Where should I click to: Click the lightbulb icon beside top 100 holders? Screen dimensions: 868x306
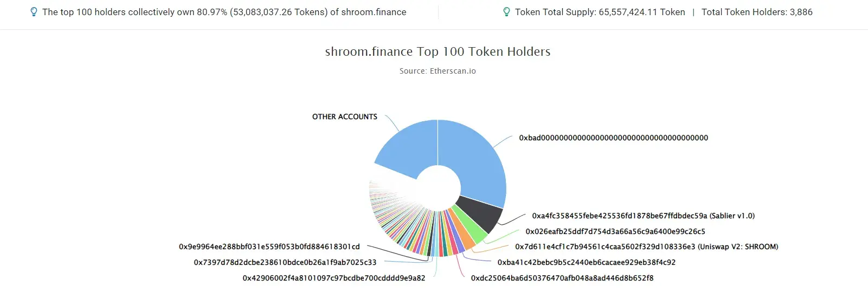(34, 12)
